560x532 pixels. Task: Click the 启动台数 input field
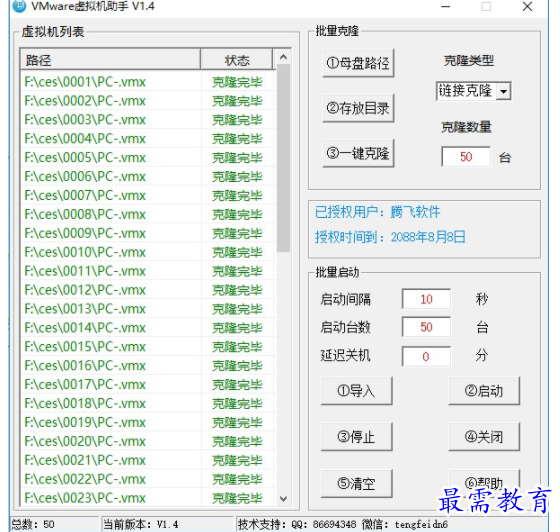[426, 327]
